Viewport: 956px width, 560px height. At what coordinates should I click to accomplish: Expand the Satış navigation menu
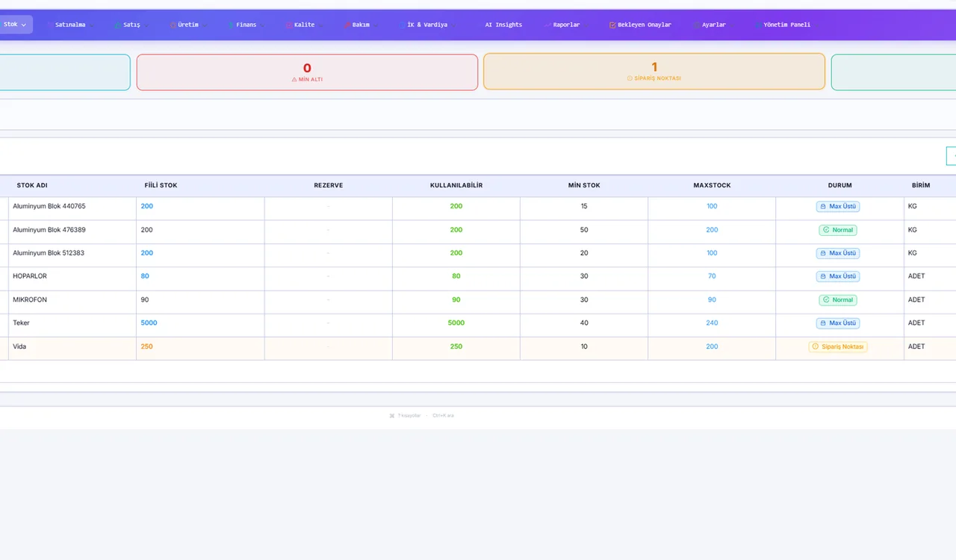(x=131, y=25)
